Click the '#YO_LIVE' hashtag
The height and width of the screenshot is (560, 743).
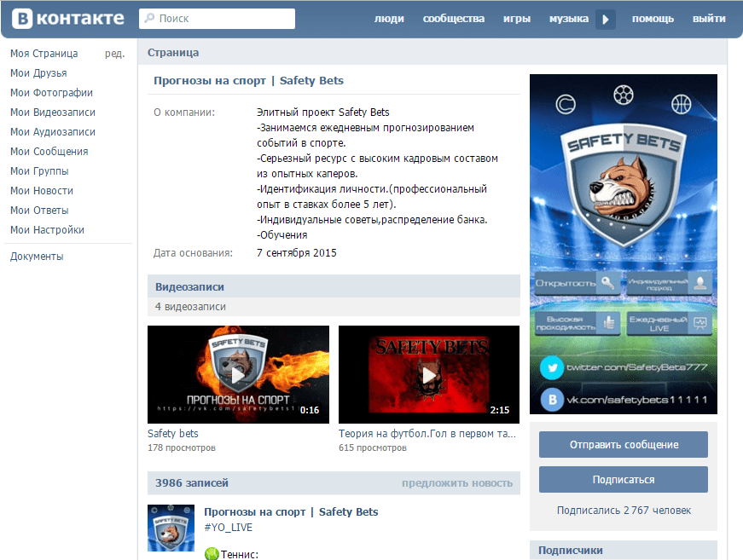[228, 528]
